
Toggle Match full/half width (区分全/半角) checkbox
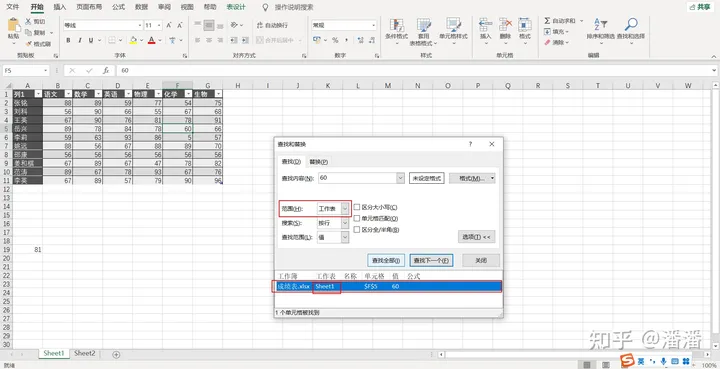click(x=357, y=229)
